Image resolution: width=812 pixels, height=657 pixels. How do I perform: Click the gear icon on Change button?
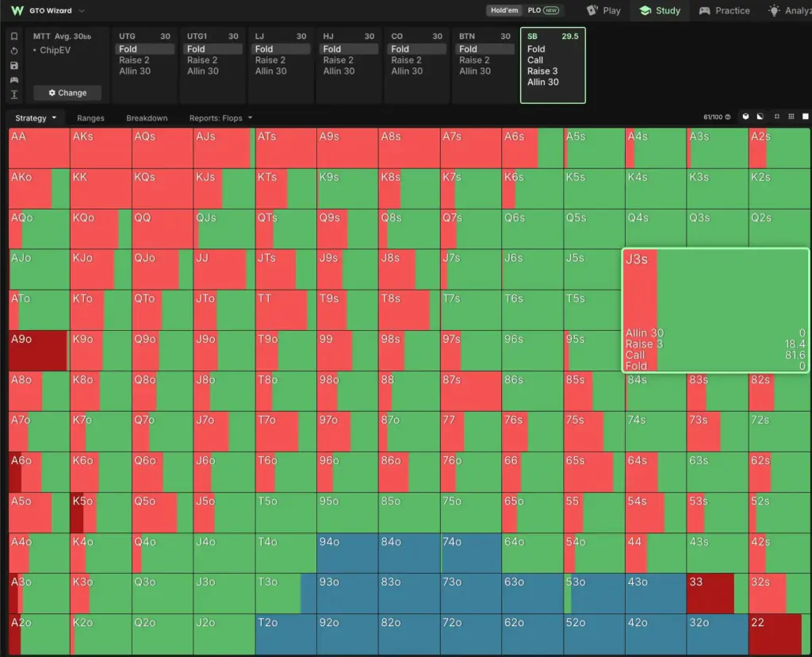click(x=52, y=93)
